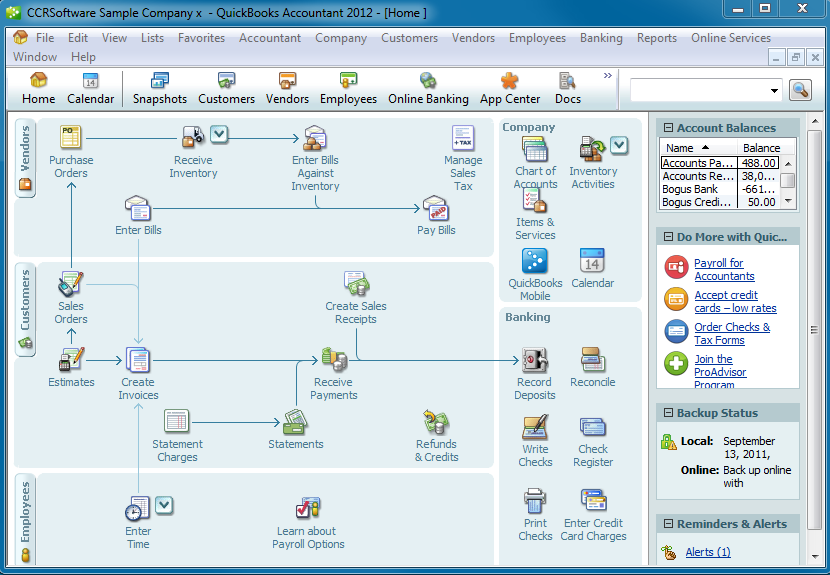The image size is (830, 575).
Task: Click the Account Balances list scrollbar
Action: [x=788, y=182]
